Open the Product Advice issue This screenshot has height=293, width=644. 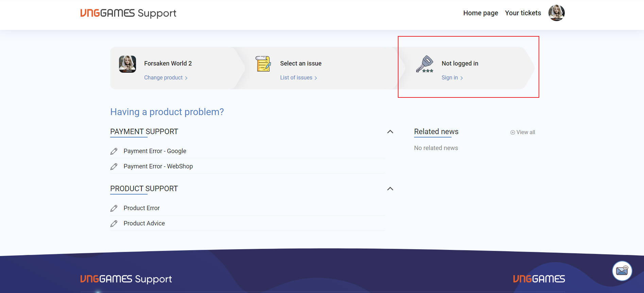point(144,223)
